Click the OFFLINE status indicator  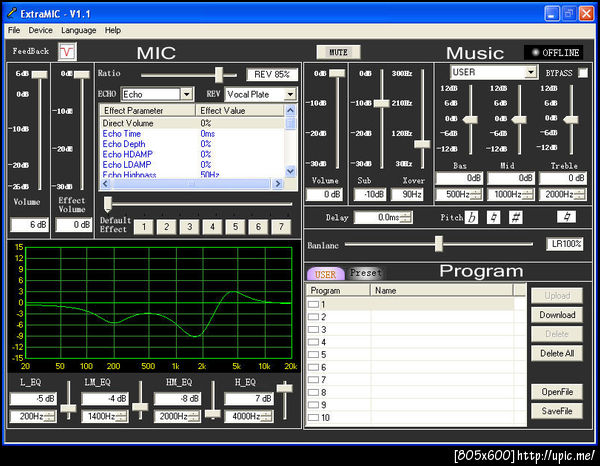tap(554, 52)
